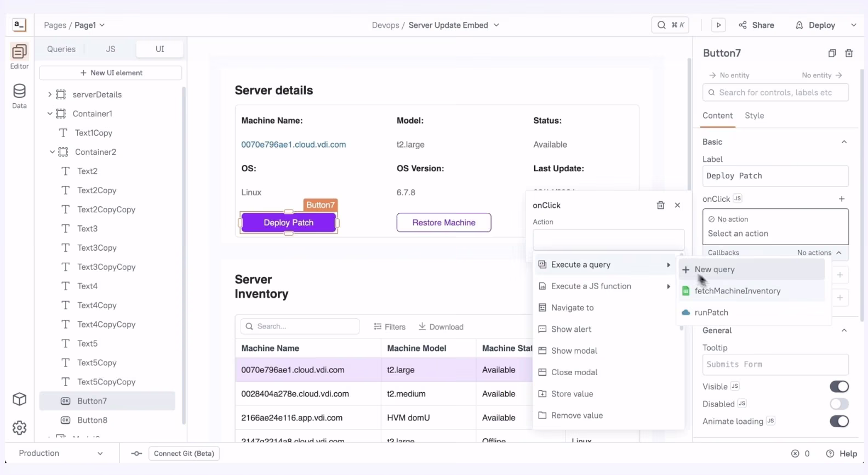Open the Deploy dropdown chevron
Screen dimensions: 868x475
click(x=853, y=25)
